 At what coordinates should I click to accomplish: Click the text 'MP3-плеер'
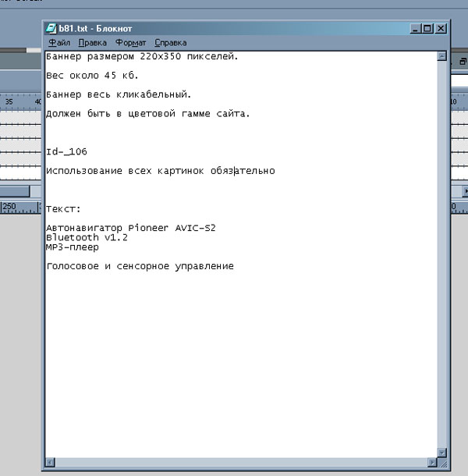tap(73, 247)
